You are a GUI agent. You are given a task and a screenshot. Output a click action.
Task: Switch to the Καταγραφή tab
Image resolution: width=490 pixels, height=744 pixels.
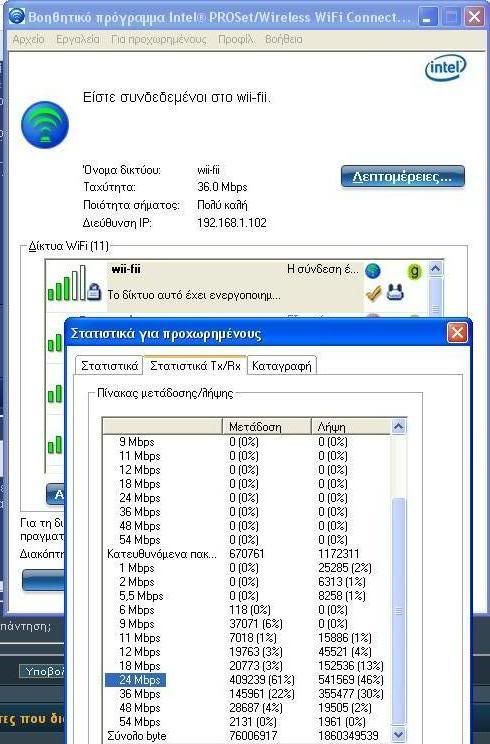[x=282, y=366]
